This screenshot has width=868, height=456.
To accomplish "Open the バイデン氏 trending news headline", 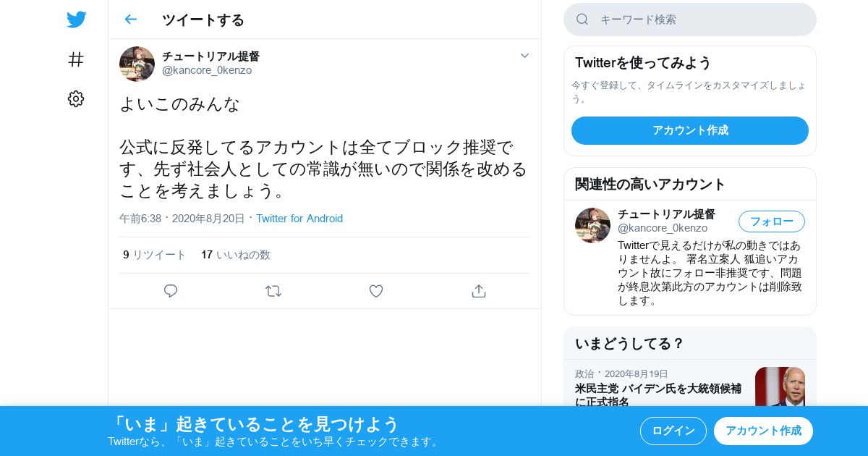I will (x=658, y=394).
